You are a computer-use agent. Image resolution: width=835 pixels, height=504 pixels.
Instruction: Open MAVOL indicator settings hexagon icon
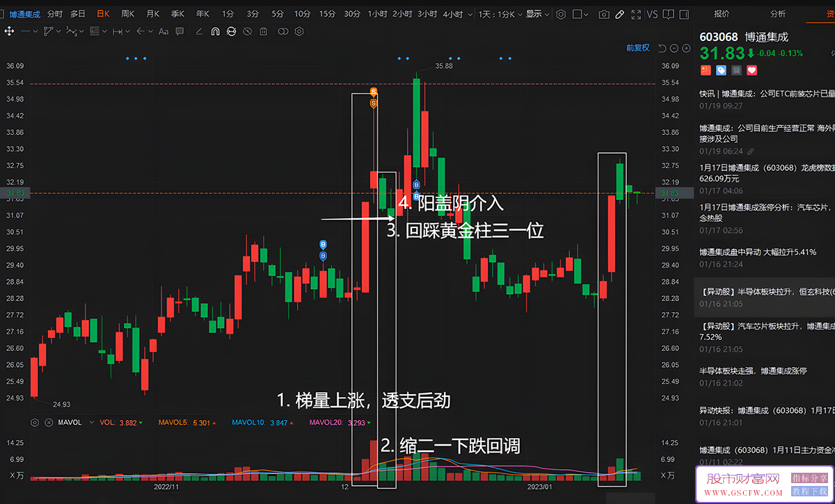click(35, 422)
